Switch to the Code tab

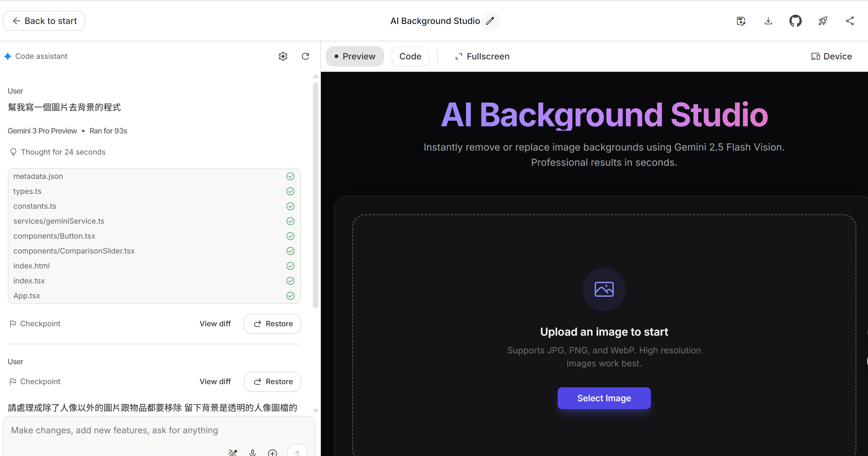coord(410,56)
